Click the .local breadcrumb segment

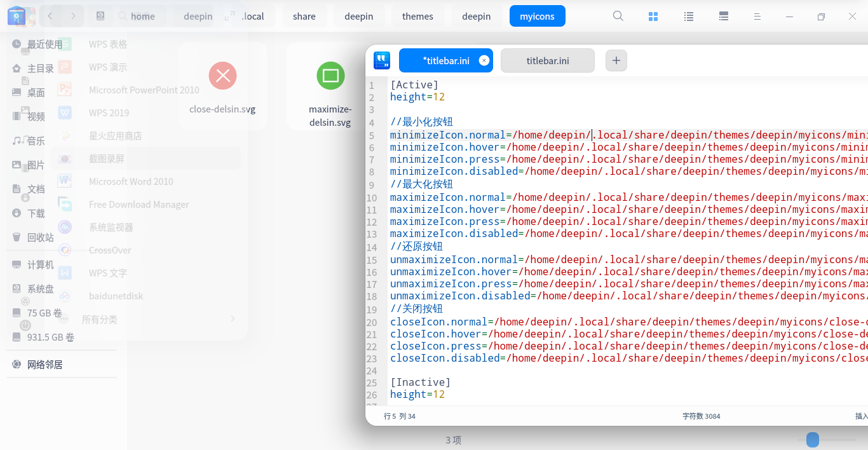[x=253, y=17]
